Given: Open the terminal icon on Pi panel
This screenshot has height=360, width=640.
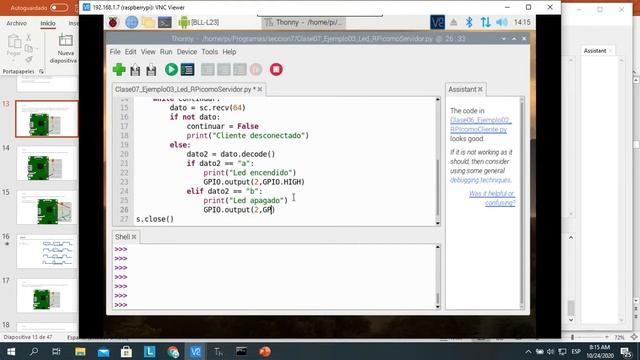Looking at the screenshot, I should point(164,22).
